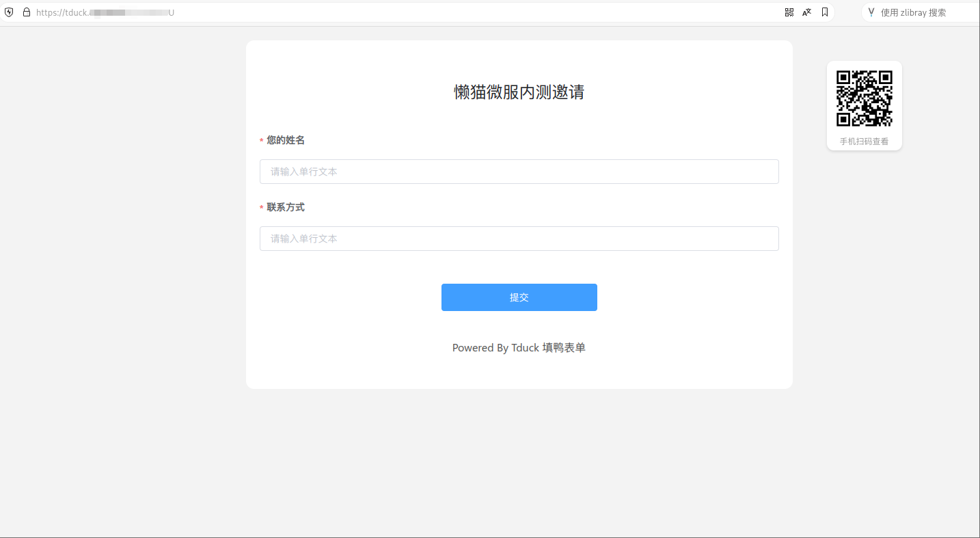
Task: Focus the 您的姓名 text input
Action: 519,172
